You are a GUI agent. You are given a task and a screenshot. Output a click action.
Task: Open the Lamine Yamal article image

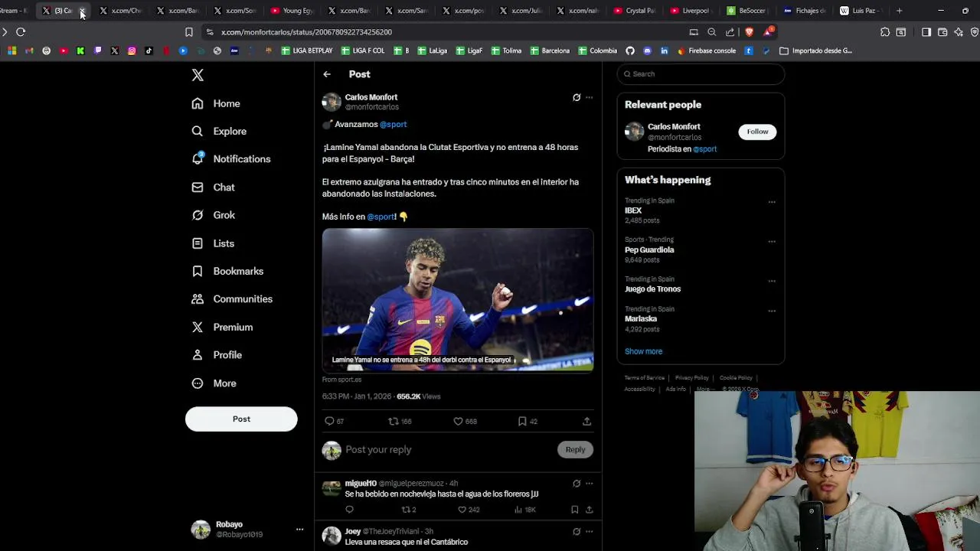[x=458, y=300]
